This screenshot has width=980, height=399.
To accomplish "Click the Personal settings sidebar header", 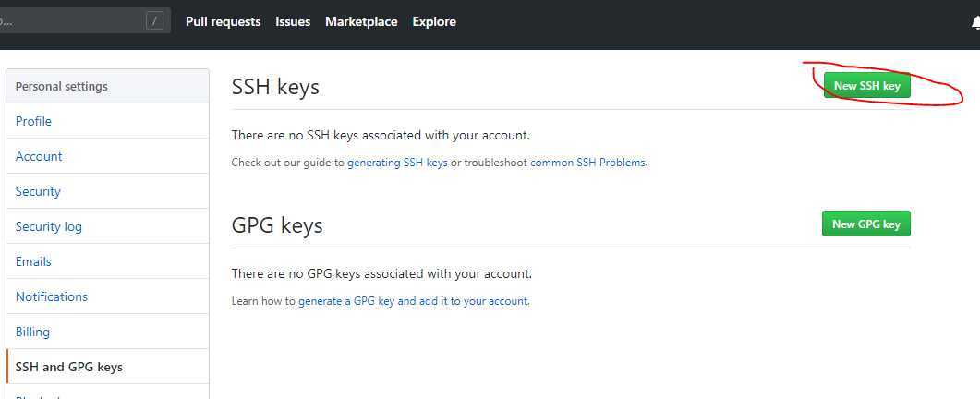I will (x=107, y=86).
